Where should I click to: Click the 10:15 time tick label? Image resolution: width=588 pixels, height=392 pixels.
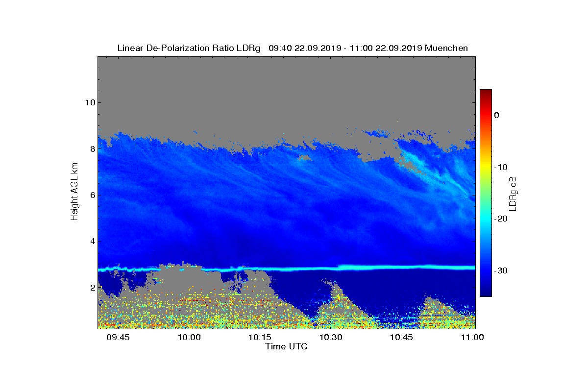260,337
